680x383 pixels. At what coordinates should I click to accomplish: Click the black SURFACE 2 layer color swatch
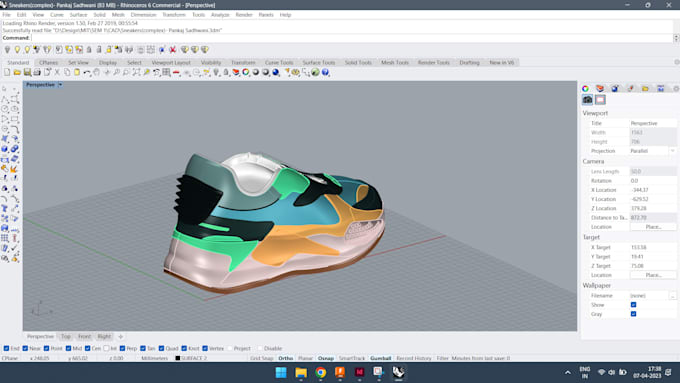tap(177, 358)
